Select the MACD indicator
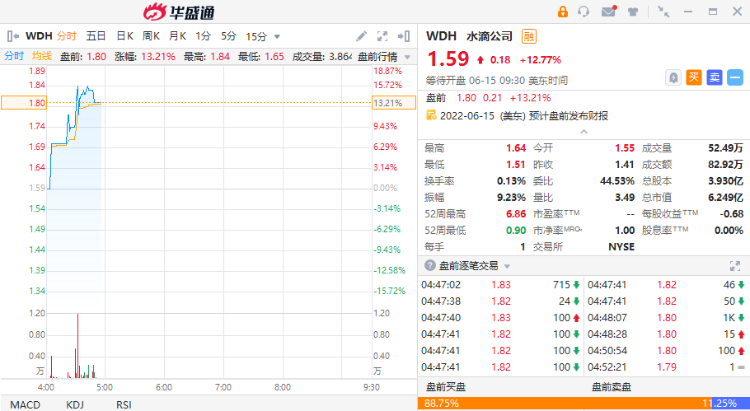The width and height of the screenshot is (750, 411). [25, 405]
